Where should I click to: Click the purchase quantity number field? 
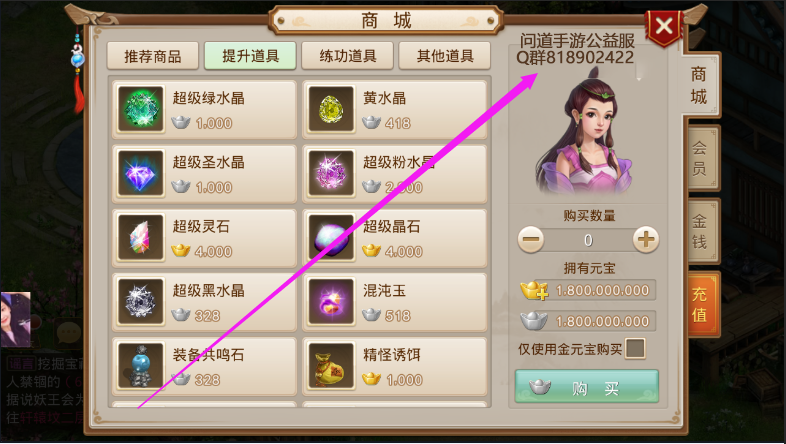point(588,240)
